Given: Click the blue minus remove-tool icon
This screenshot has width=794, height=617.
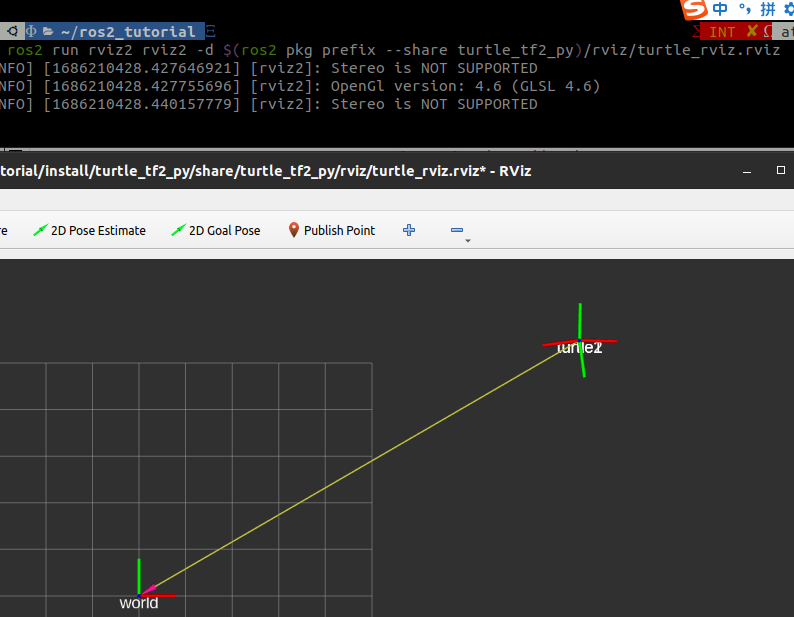Looking at the screenshot, I should coord(457,230).
